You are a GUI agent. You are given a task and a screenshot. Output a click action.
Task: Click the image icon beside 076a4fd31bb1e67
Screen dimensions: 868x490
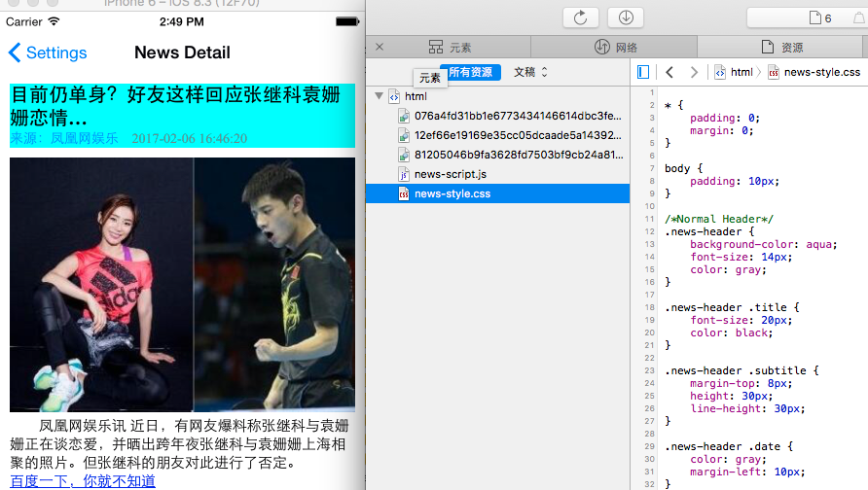(404, 116)
